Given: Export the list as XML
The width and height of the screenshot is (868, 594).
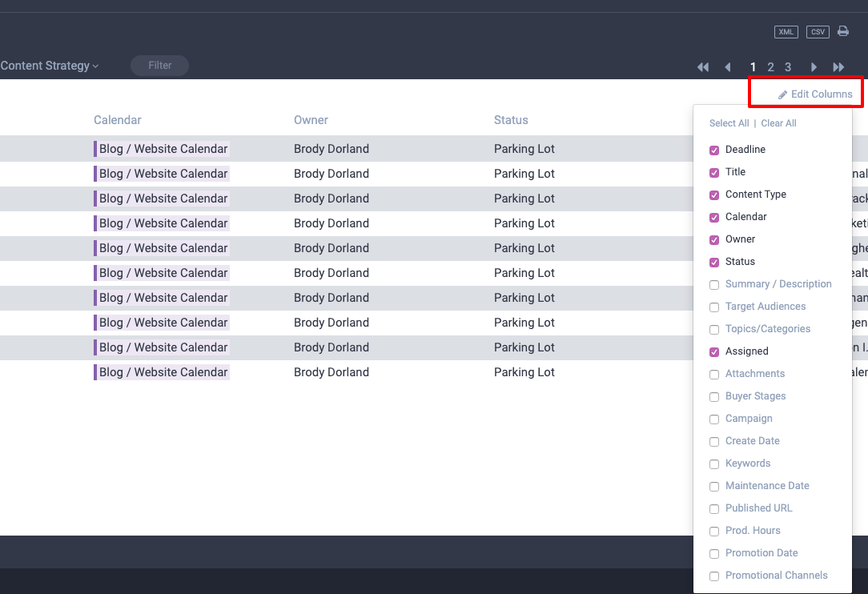Looking at the screenshot, I should tap(786, 32).
